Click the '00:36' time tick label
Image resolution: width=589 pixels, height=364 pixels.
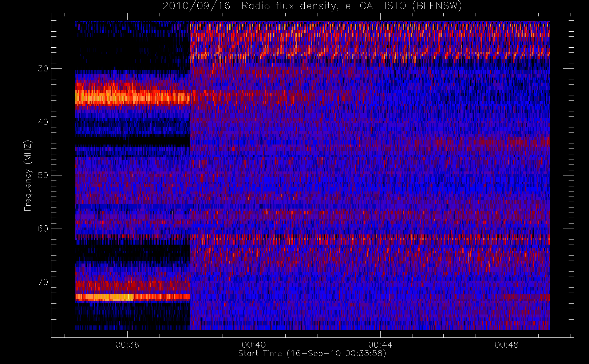coord(127,345)
